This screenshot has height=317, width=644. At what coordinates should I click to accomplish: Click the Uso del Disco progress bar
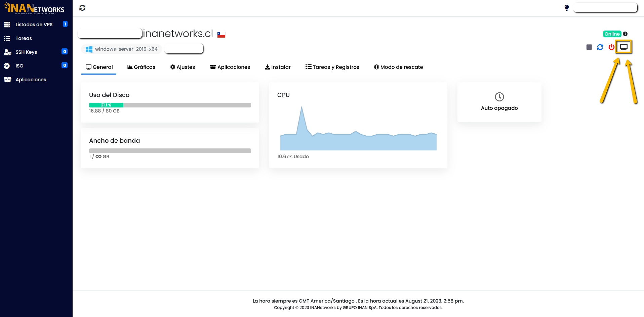[x=170, y=105]
